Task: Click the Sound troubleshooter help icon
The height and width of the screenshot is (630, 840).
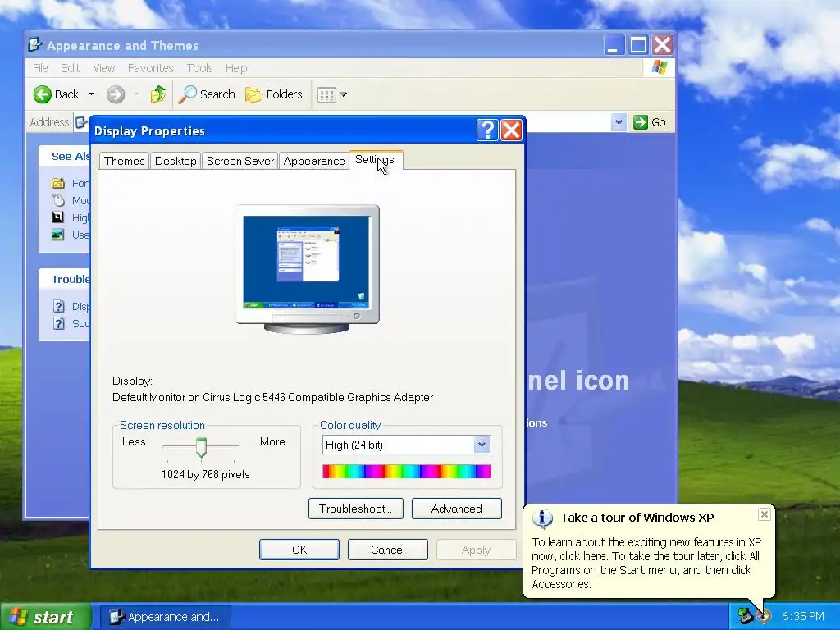Action: (x=59, y=323)
